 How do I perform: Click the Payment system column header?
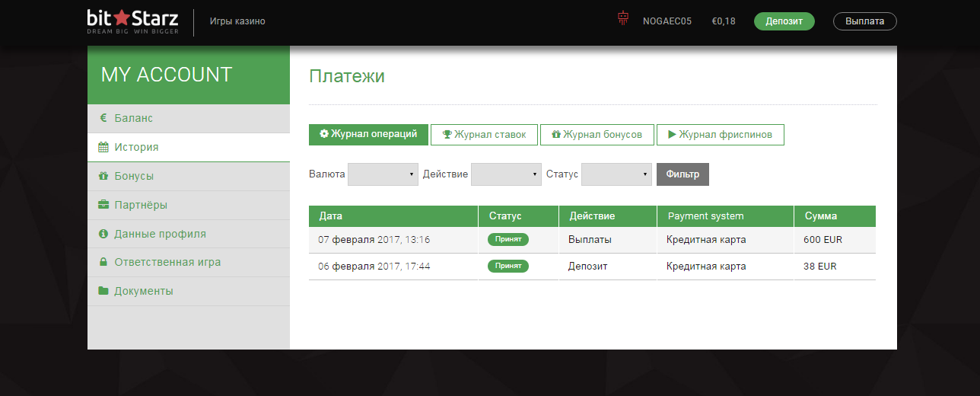pos(726,216)
